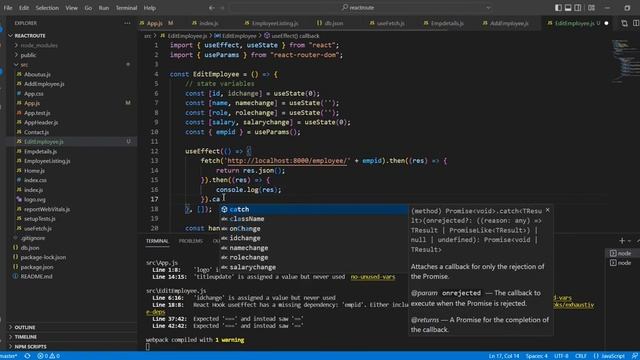The height and width of the screenshot is (360, 640).
Task: Toggle primary side bar layout icon
Action: (558, 8)
